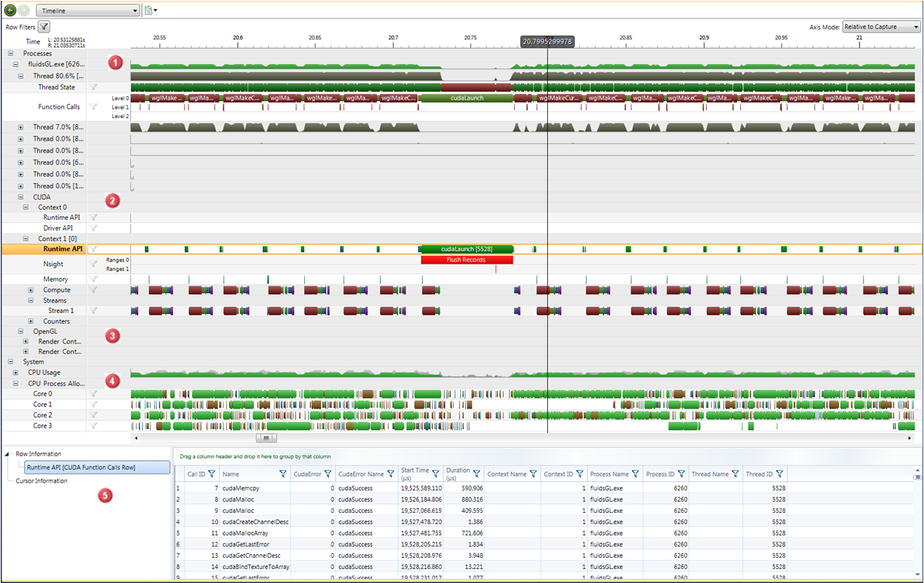Expand the Thread 7.0% row

coord(21,127)
